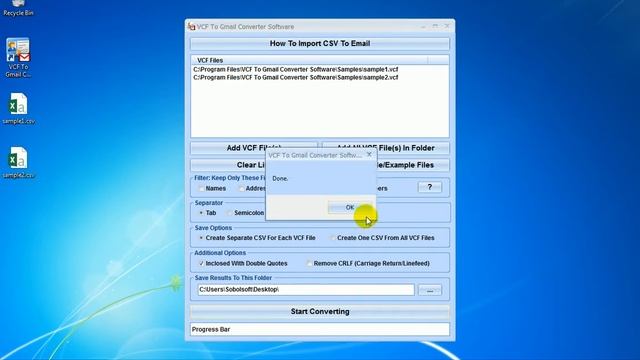Maximize the VCF To Gmail Converter window
Viewport: 640px width, 360px height.
pyautogui.click(x=435, y=27)
